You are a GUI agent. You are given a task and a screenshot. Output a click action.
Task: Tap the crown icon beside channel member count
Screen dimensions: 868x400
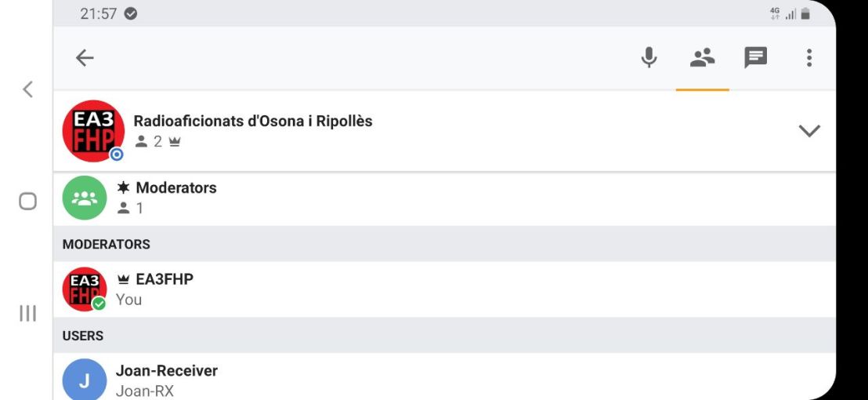[174, 142]
